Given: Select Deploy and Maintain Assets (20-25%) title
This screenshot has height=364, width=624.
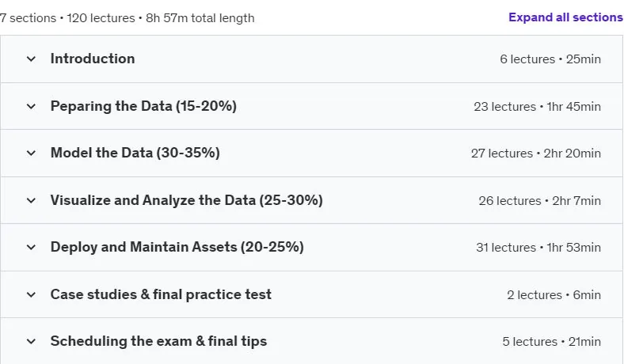Looking at the screenshot, I should [x=177, y=247].
